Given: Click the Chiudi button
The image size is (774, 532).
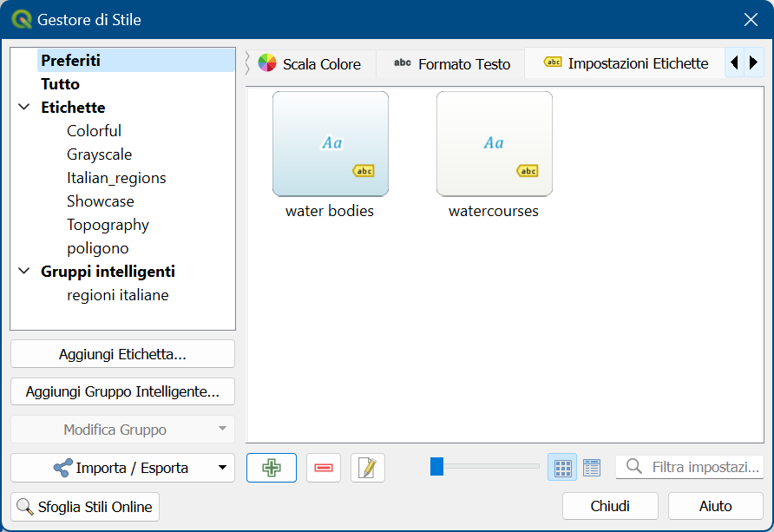Looking at the screenshot, I should coord(610,506).
